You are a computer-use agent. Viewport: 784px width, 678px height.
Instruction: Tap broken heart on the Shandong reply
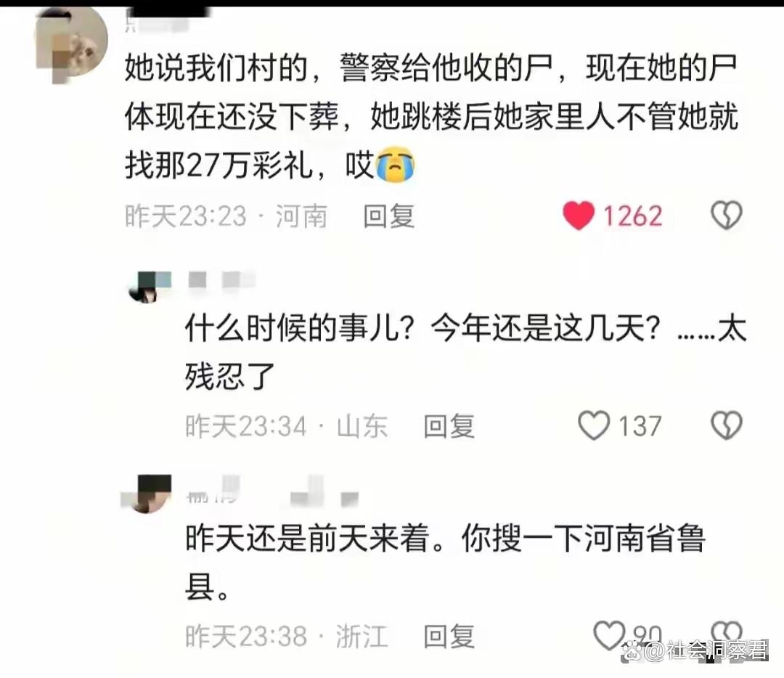pos(726,425)
